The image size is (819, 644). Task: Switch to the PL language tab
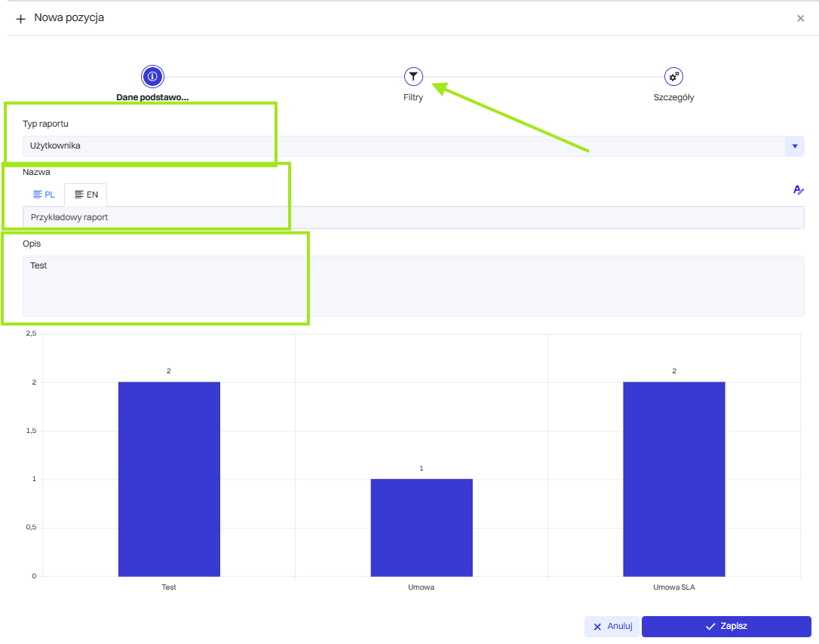(x=44, y=195)
